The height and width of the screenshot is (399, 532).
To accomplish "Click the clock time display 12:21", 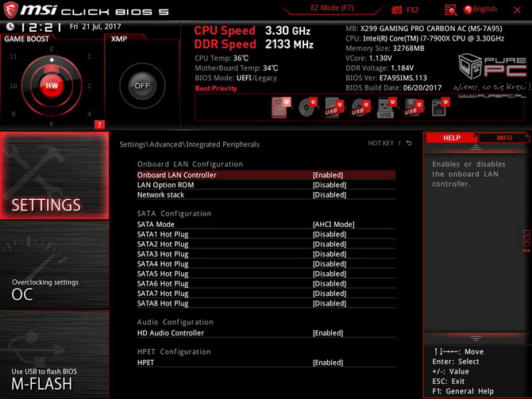I will (40, 27).
